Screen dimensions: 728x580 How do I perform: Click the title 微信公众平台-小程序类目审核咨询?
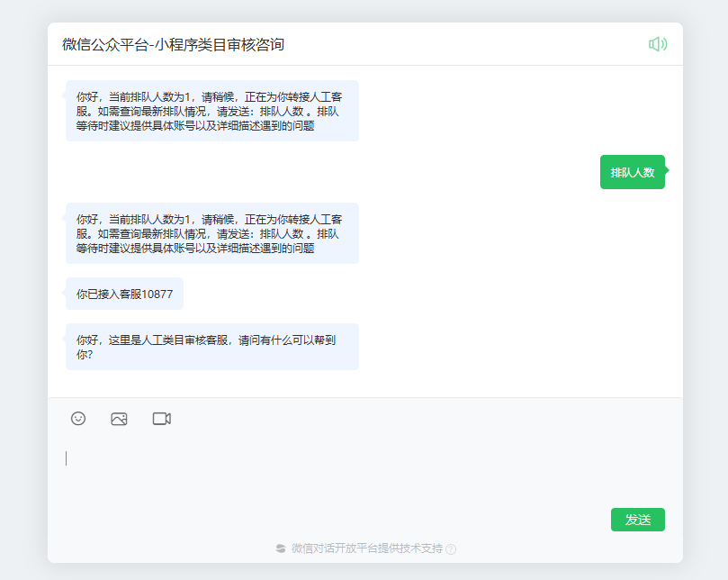173,45
